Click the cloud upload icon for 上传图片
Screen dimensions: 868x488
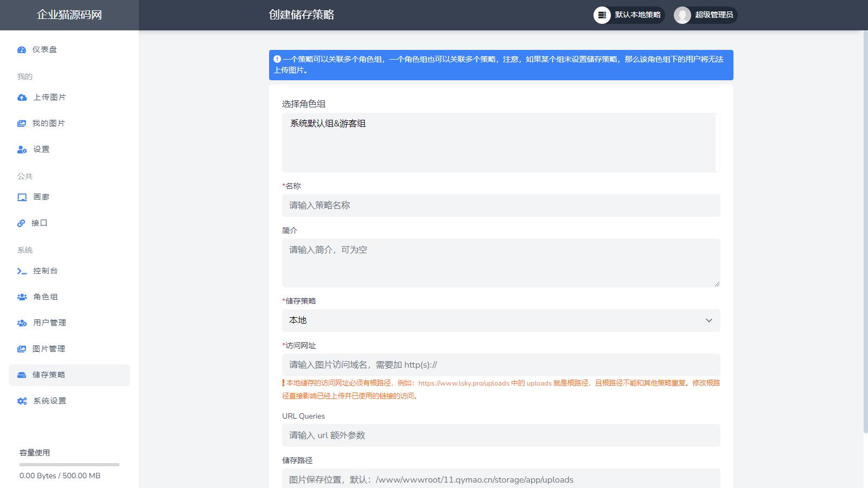coord(22,98)
